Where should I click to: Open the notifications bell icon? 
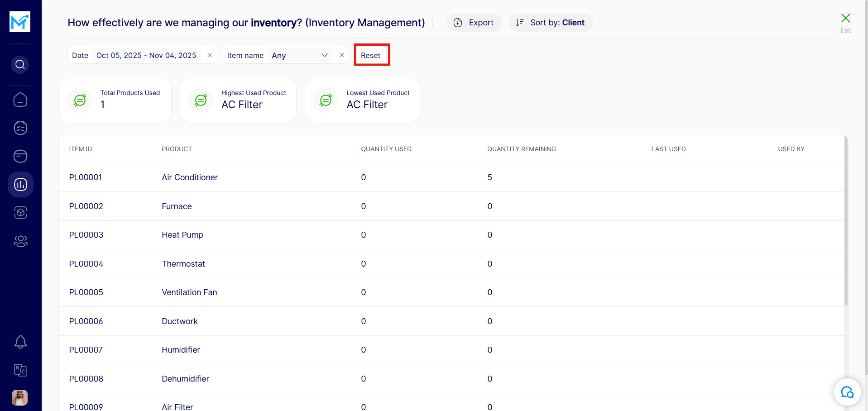tap(20, 342)
